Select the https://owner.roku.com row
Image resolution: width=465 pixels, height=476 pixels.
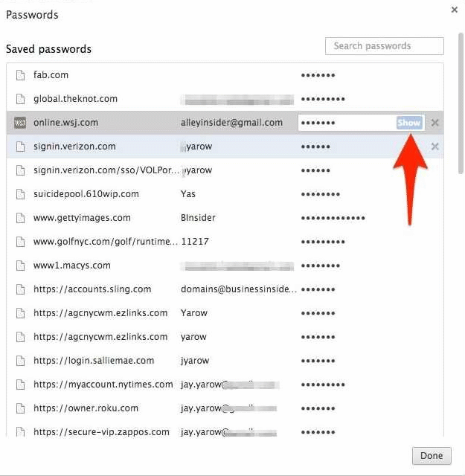pos(86,408)
